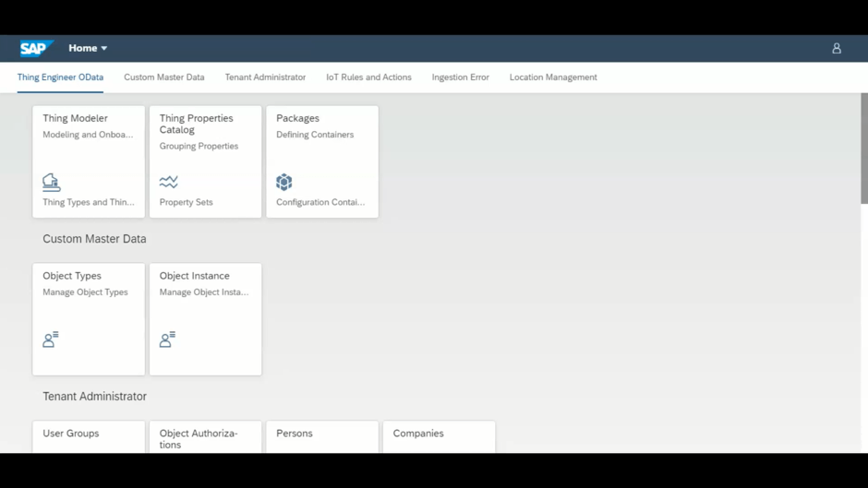The height and width of the screenshot is (488, 868).
Task: Open the User Groups tile
Action: point(89,437)
